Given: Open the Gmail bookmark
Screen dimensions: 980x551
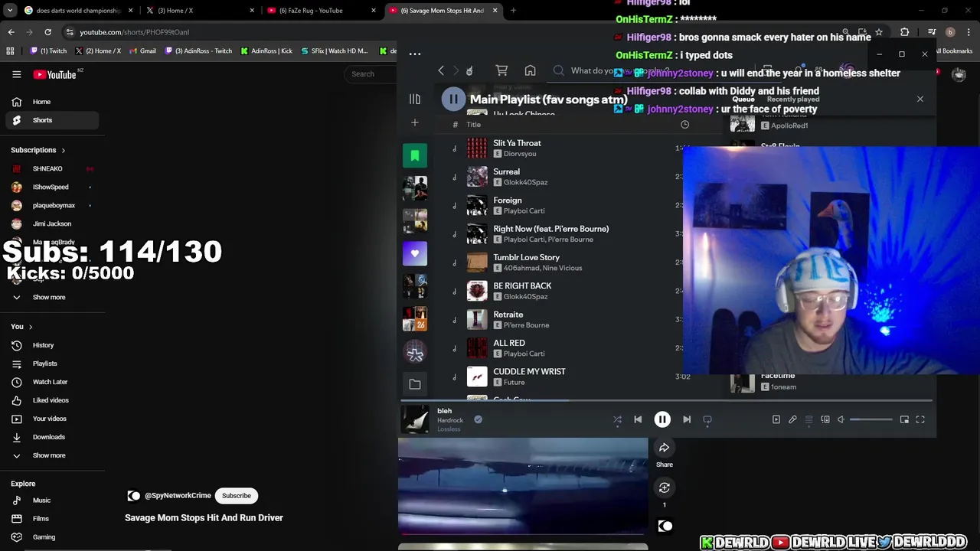Looking at the screenshot, I should tap(142, 51).
